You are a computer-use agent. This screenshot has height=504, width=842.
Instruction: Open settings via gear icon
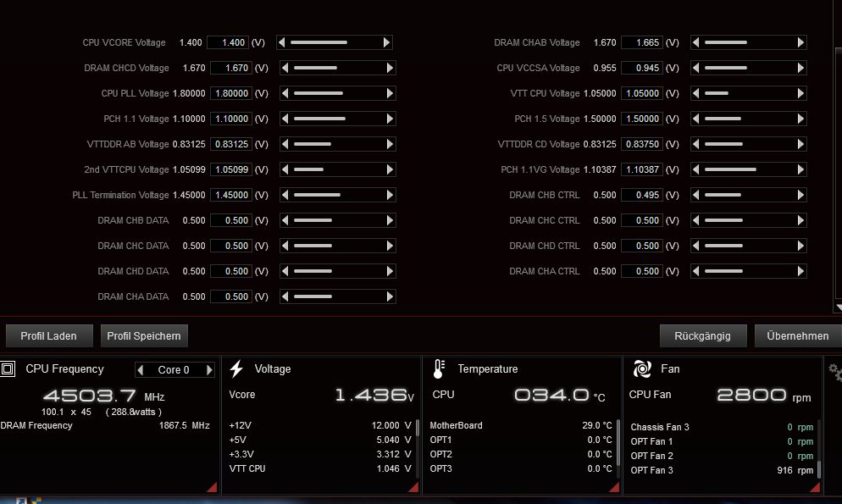point(835,371)
